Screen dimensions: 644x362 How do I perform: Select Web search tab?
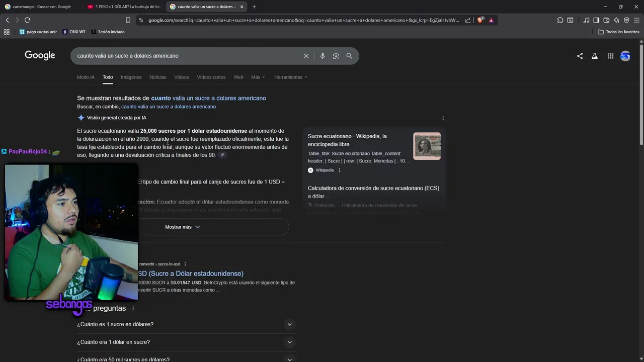click(238, 77)
